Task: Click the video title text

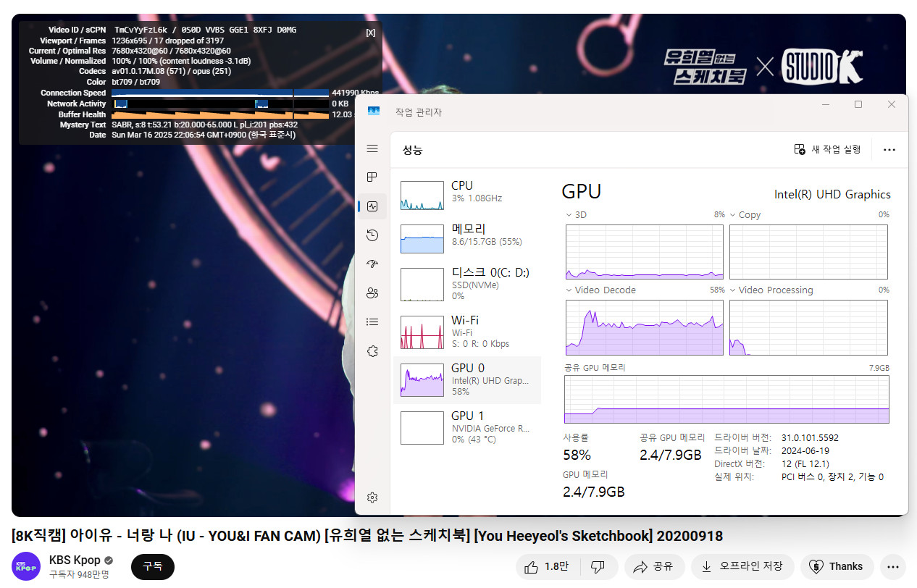Action: 367,536
